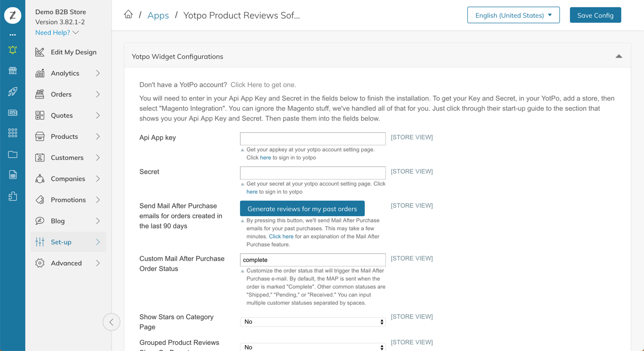Viewport: 644px width, 351px height.
Task: Open the Products menu item
Action: pyautogui.click(x=68, y=136)
